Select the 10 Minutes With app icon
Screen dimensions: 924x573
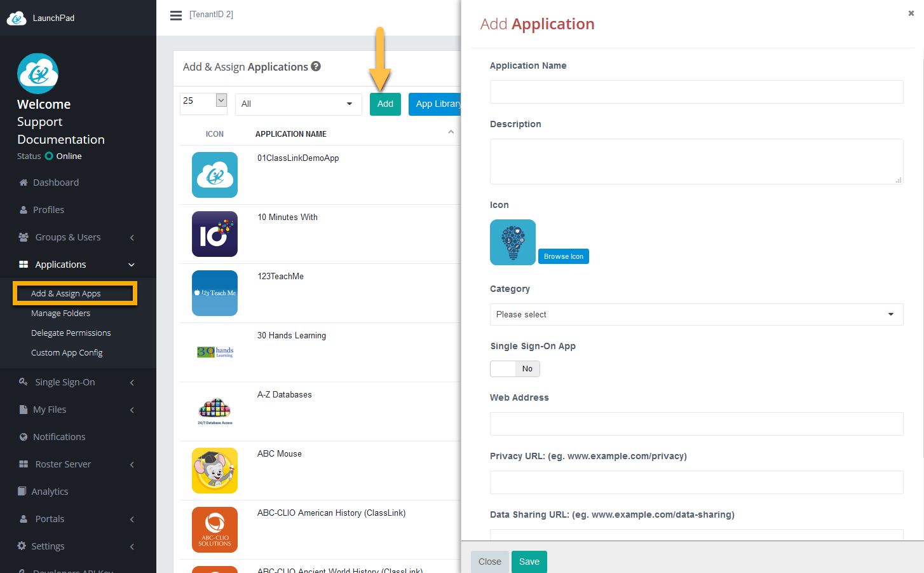coord(215,234)
